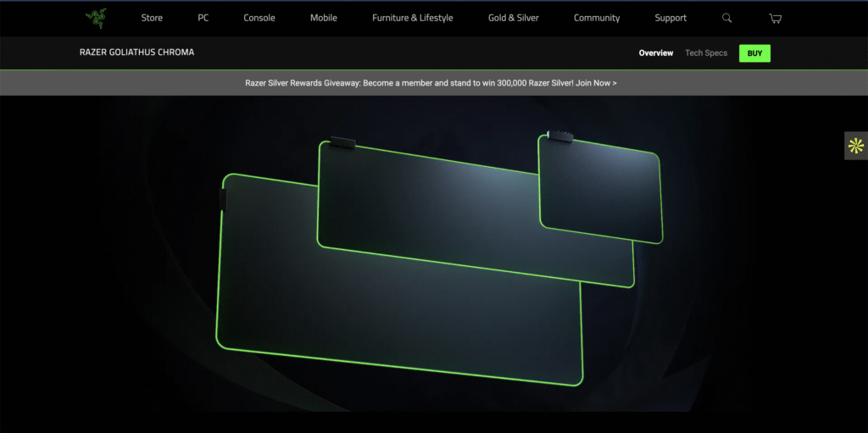The width and height of the screenshot is (868, 433).
Task: Open the Store menu
Action: (152, 18)
